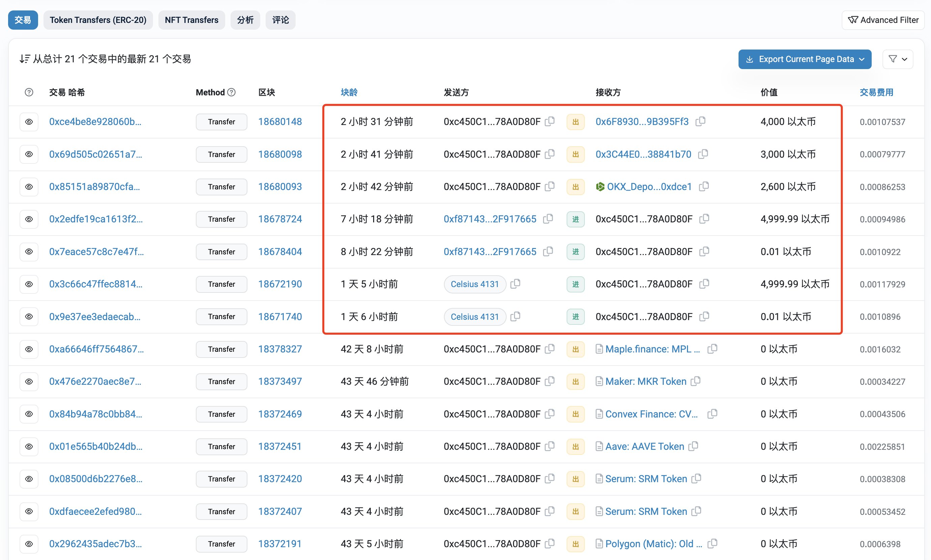Open Export Current Page Data dropdown
This screenshot has width=931, height=560.
[x=805, y=59]
